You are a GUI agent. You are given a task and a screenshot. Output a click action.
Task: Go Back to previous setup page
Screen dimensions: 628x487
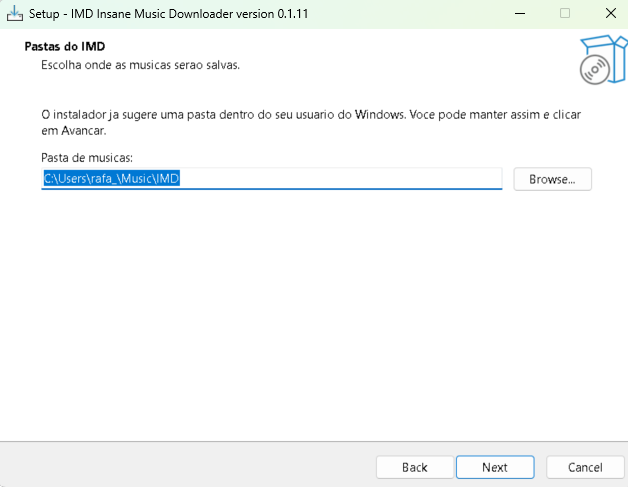[415, 467]
